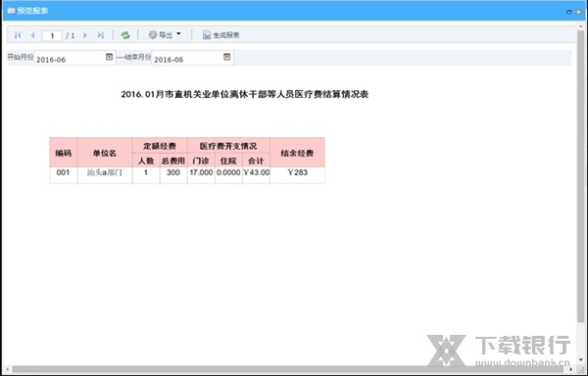Select the cell with code 001

64,175
